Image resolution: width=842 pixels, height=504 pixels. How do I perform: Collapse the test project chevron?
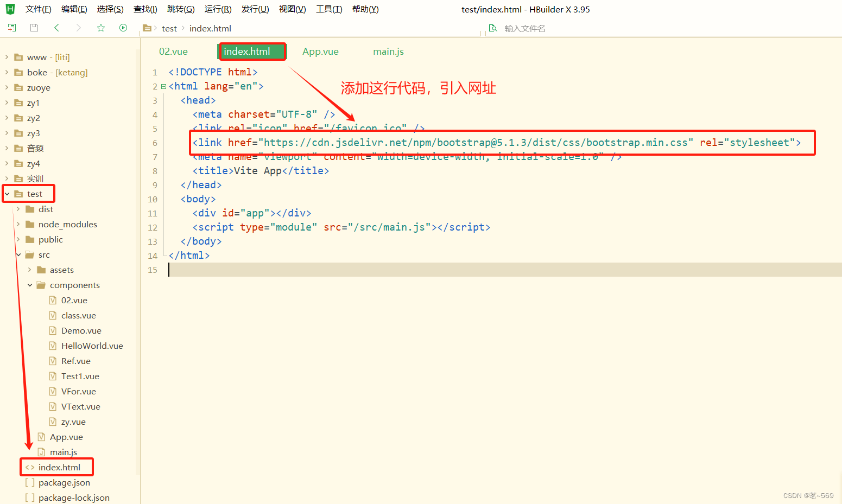click(x=7, y=194)
